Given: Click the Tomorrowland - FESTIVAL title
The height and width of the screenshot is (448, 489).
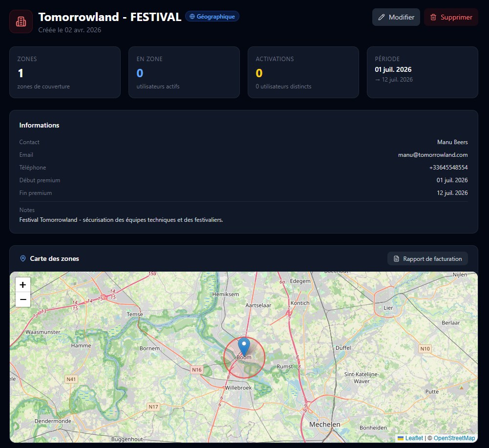Looking at the screenshot, I should (x=110, y=17).
